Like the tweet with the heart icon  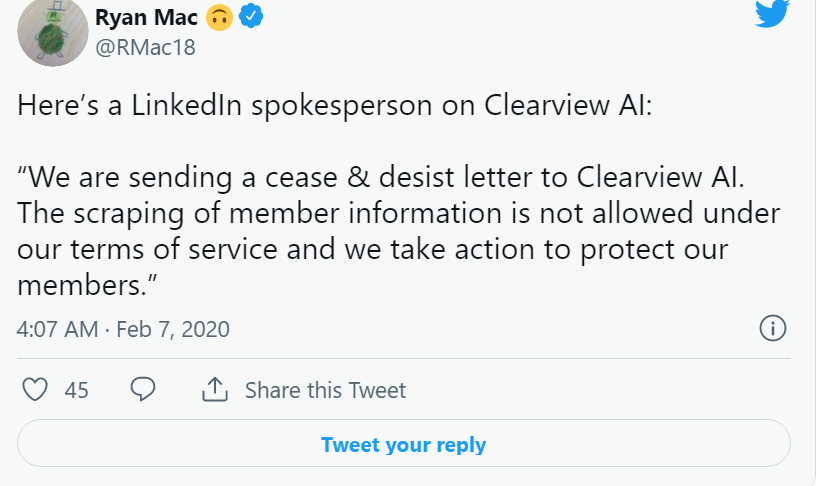point(36,389)
